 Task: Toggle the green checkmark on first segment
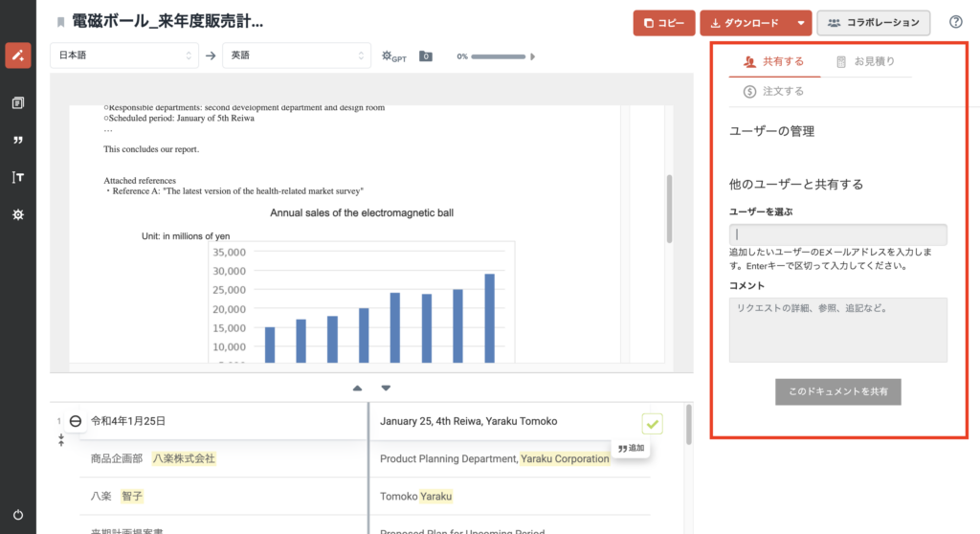coord(652,422)
